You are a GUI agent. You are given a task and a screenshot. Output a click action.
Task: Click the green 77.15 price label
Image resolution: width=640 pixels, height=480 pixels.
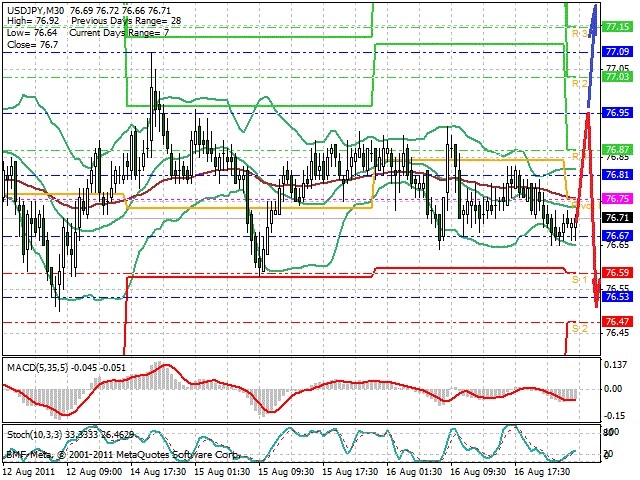point(618,27)
